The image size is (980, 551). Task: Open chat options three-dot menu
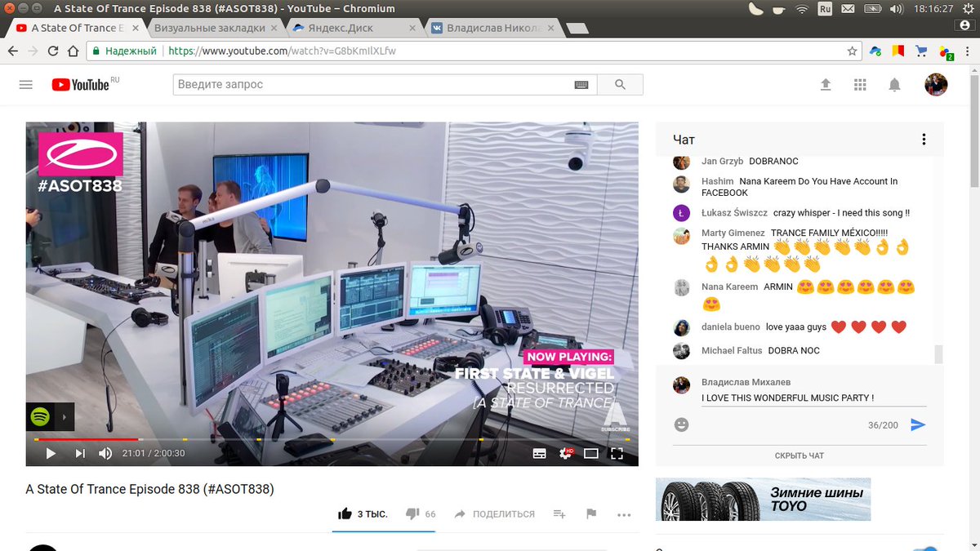point(924,140)
